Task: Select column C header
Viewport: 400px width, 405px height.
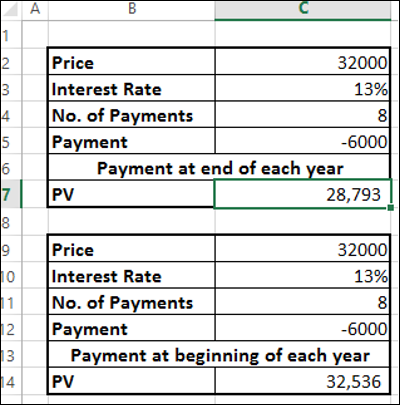Action: coord(303,9)
